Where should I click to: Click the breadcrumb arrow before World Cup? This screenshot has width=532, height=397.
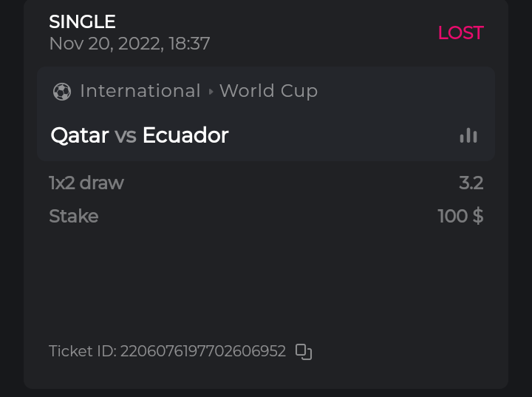[x=211, y=92]
